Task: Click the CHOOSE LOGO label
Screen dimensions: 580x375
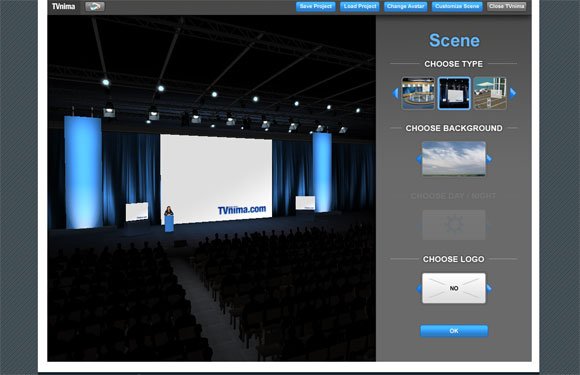Action: (453, 259)
